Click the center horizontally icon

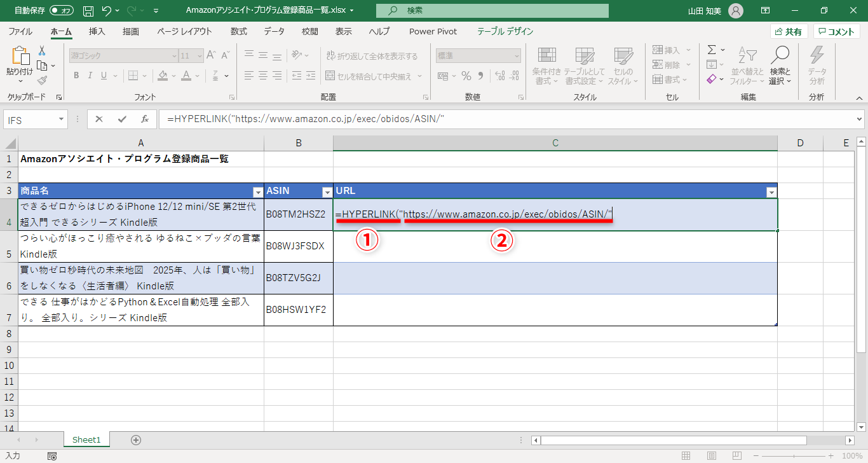click(x=264, y=76)
